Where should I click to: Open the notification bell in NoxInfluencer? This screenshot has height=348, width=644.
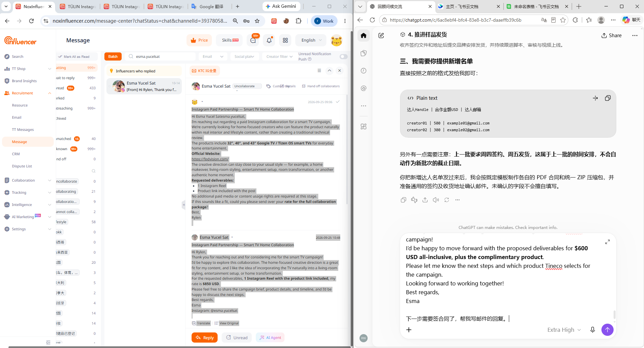(x=269, y=40)
